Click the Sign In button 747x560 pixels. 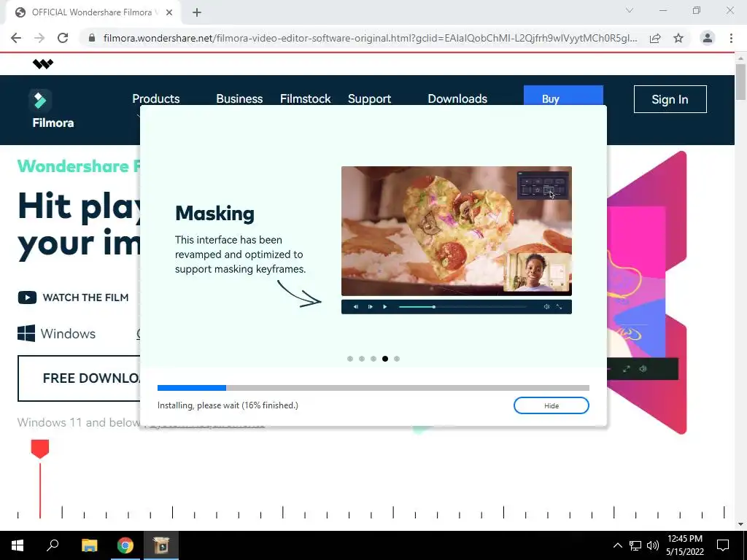click(x=670, y=99)
